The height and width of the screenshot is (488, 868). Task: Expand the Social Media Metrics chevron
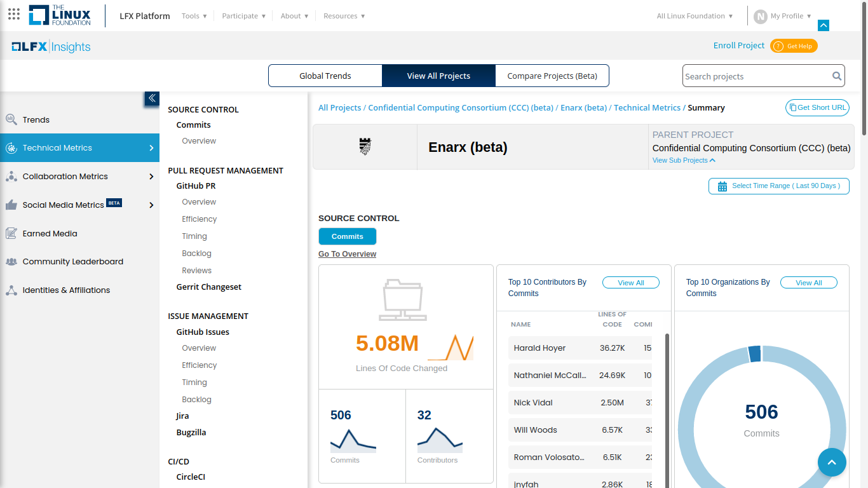point(151,205)
